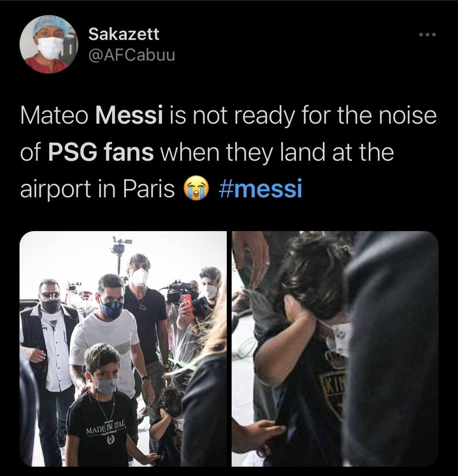This screenshot has height=476, width=458.
Task: Open the @AFCabuu handle link
Action: [132, 55]
